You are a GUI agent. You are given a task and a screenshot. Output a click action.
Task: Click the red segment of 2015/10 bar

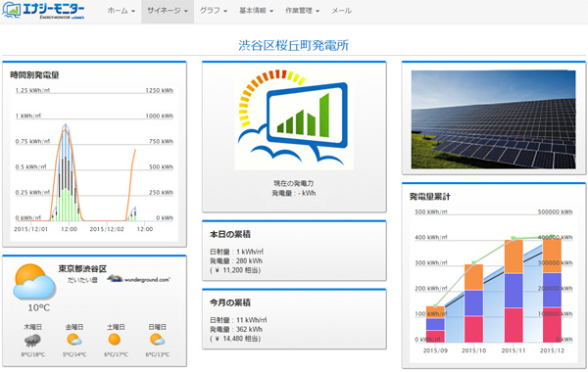(x=473, y=329)
